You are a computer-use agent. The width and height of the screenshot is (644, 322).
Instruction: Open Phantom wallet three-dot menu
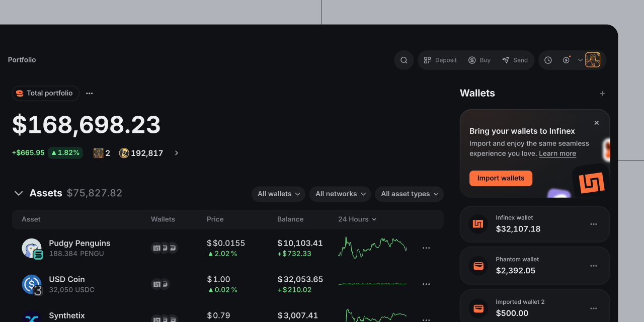click(x=594, y=266)
